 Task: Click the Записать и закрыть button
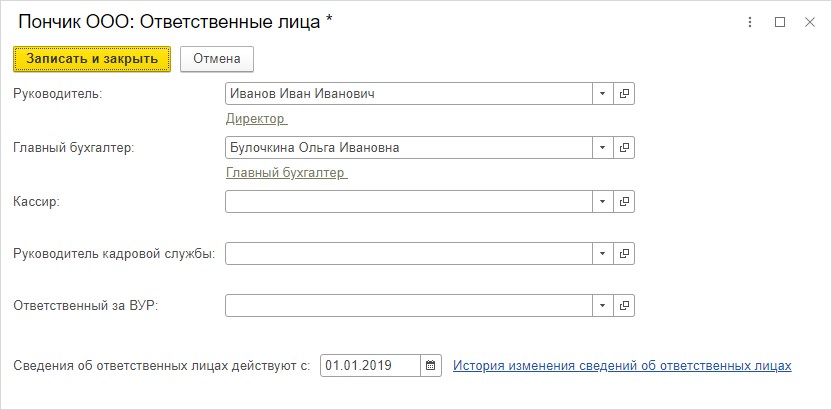coord(92,59)
